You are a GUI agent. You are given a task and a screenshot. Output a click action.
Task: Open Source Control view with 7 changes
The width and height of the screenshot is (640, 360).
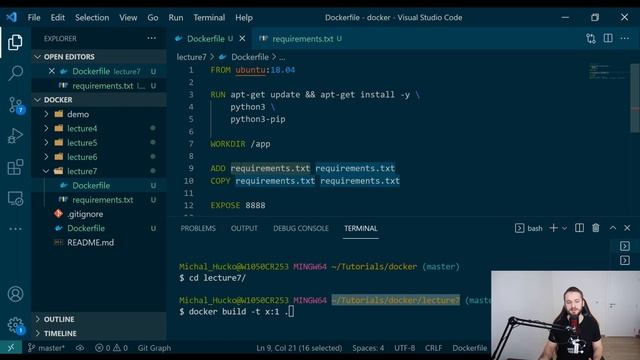[16, 105]
